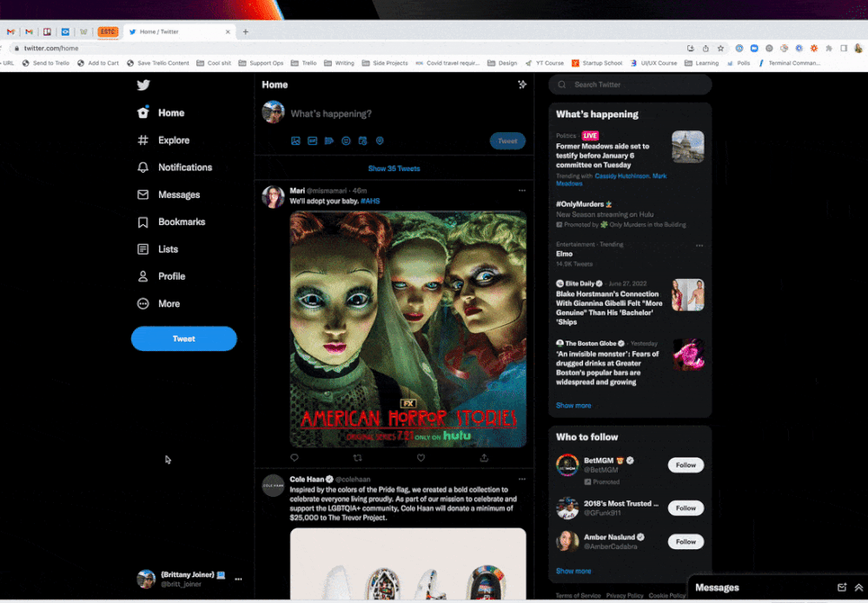Click the Startup School bookmark
This screenshot has width=868, height=603.
point(597,63)
